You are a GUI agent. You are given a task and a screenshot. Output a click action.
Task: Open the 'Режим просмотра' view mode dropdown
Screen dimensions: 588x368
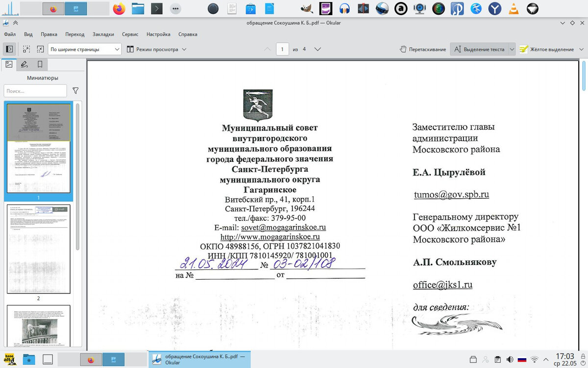pos(156,49)
